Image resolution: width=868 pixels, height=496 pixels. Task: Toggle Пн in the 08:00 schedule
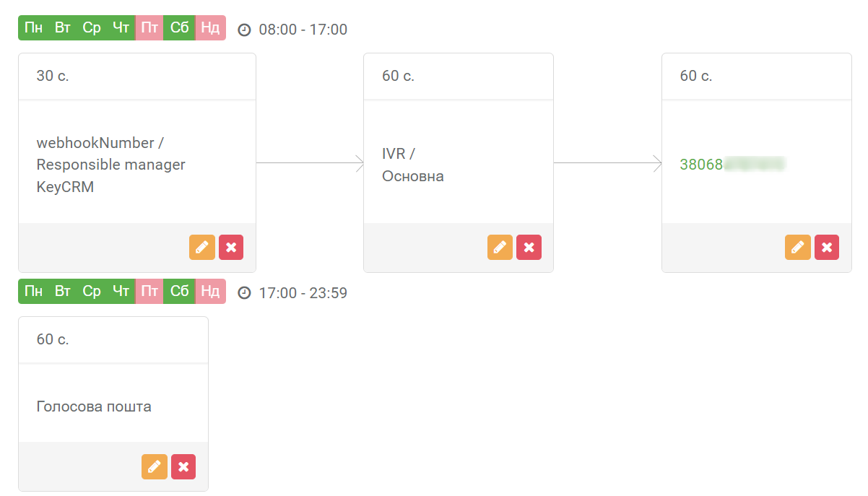click(x=33, y=28)
